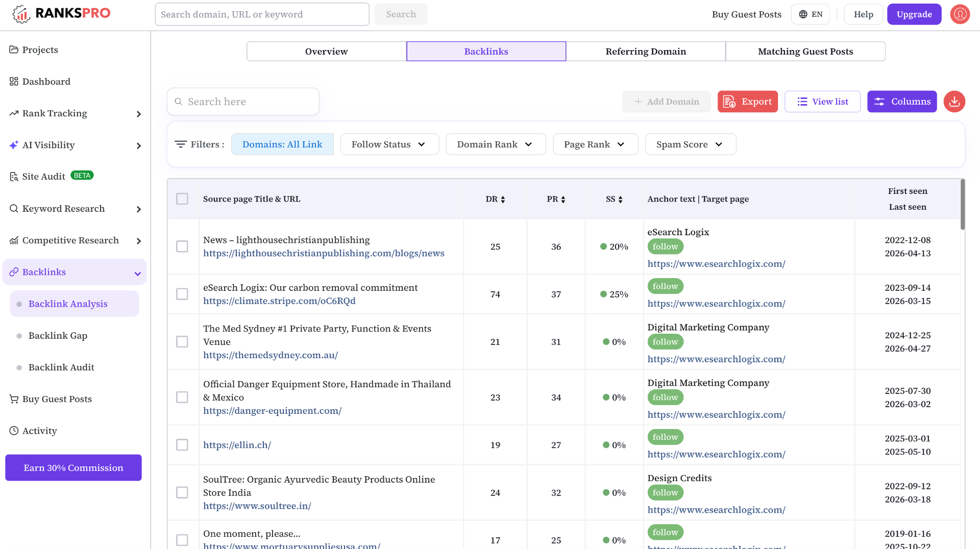This screenshot has height=549, width=980.
Task: Sort table by PR column arrows
Action: click(563, 199)
